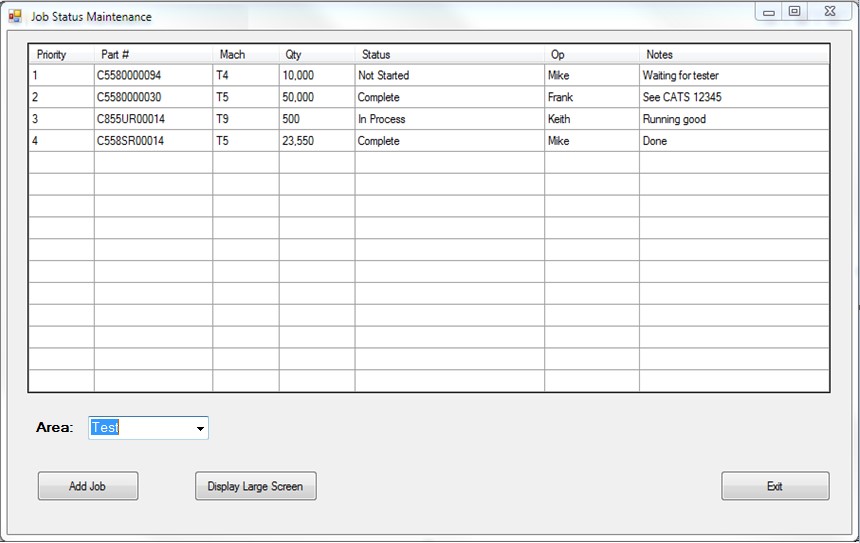Click the Qty column header

point(317,54)
